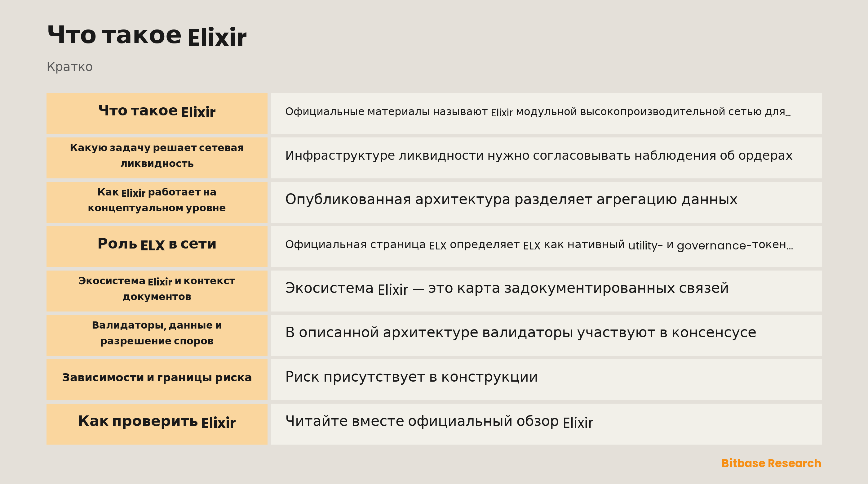Click the main title 'Что такое Elixir'
868x484 pixels.
(x=147, y=35)
